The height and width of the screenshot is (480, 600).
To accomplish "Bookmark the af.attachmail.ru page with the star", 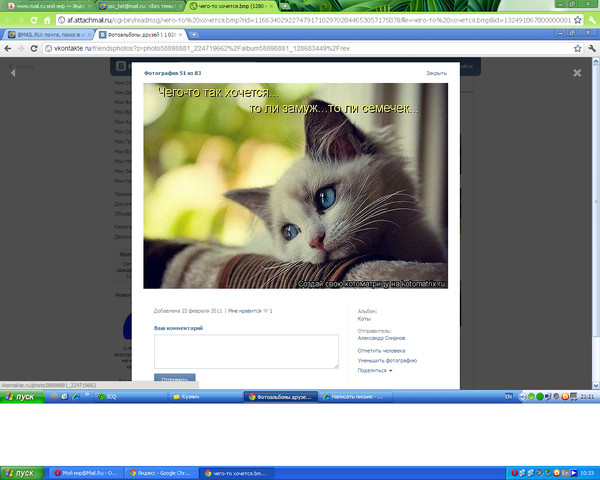I will [x=577, y=20].
